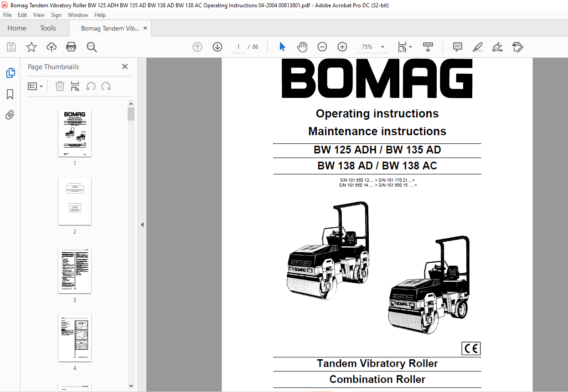Collapse the navigation pane arrow
Viewport: 568px width, 392px height.
(x=142, y=224)
